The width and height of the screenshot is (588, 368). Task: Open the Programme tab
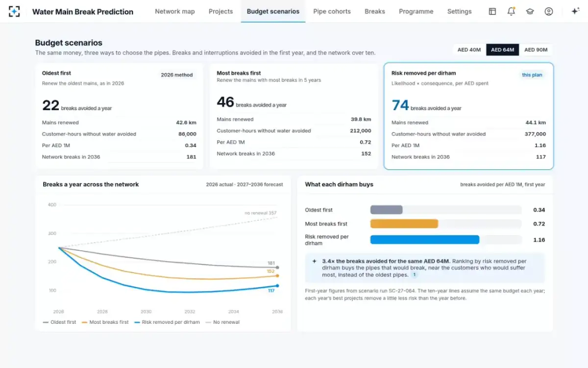click(416, 11)
